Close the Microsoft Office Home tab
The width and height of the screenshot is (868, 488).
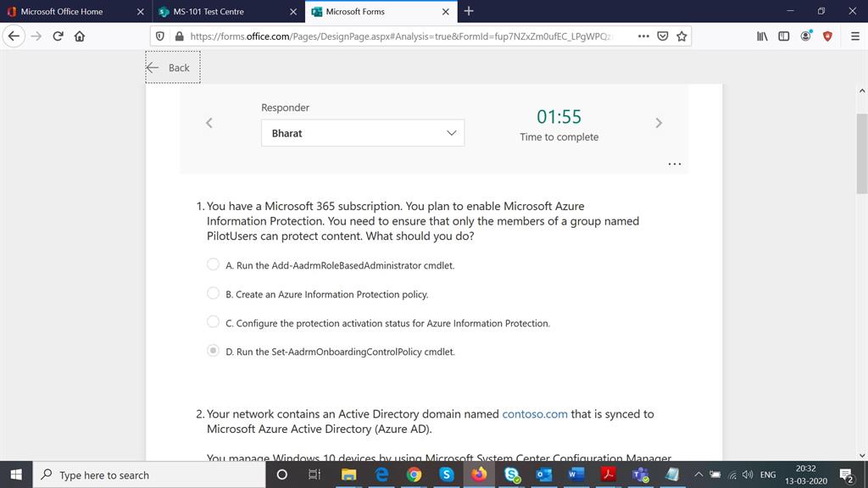pyautogui.click(x=141, y=11)
